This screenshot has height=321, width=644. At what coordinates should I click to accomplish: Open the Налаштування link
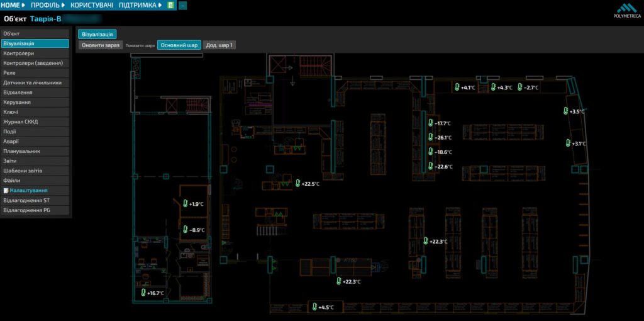(28, 190)
